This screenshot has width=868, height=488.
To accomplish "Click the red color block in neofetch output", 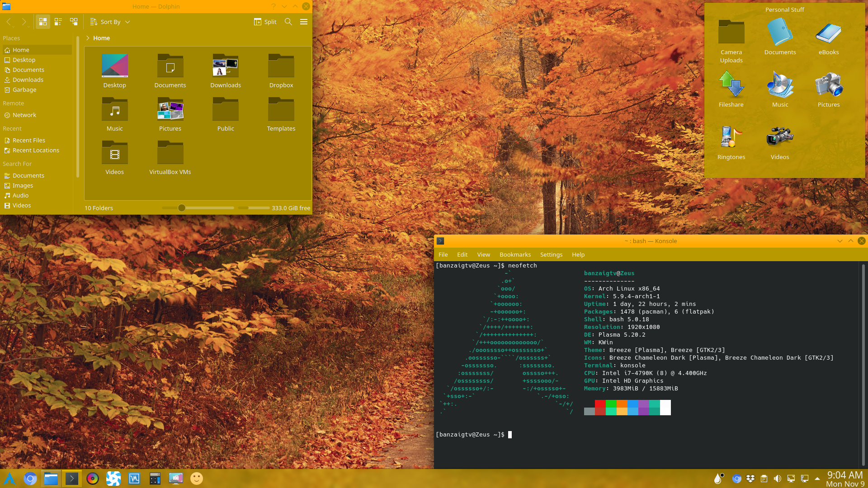I will [x=600, y=404].
